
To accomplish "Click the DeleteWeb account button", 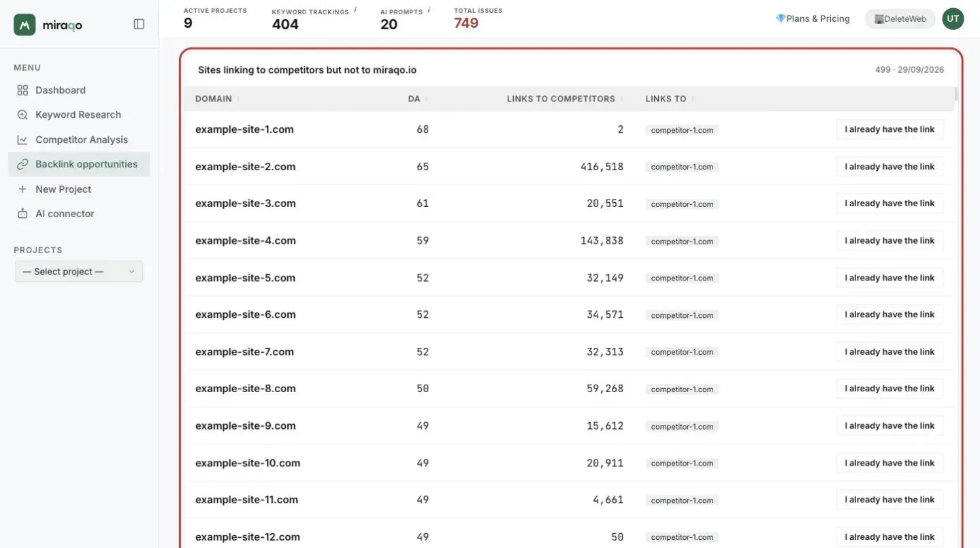I will pos(900,19).
